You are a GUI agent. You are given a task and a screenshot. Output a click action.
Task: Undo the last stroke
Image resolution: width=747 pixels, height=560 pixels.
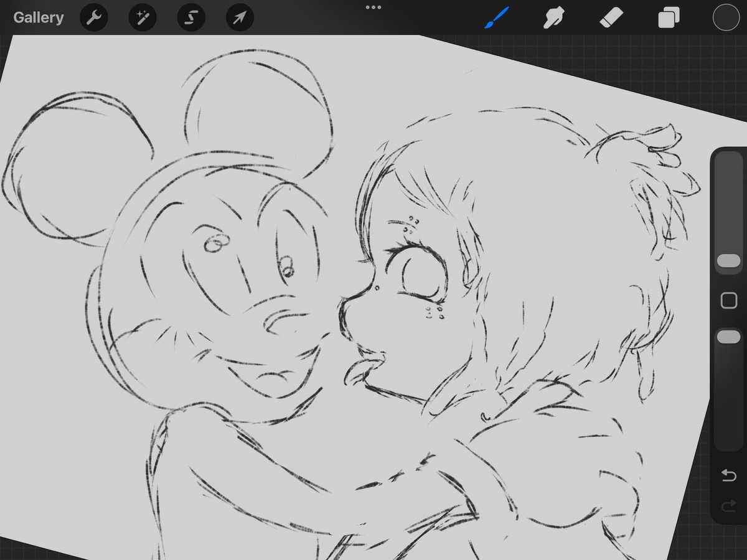[x=728, y=476]
